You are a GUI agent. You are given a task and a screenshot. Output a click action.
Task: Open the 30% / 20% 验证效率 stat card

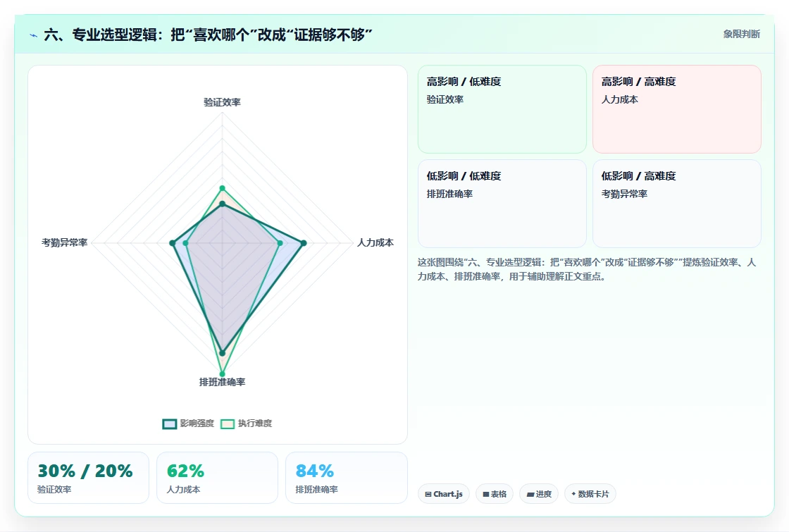(89, 478)
